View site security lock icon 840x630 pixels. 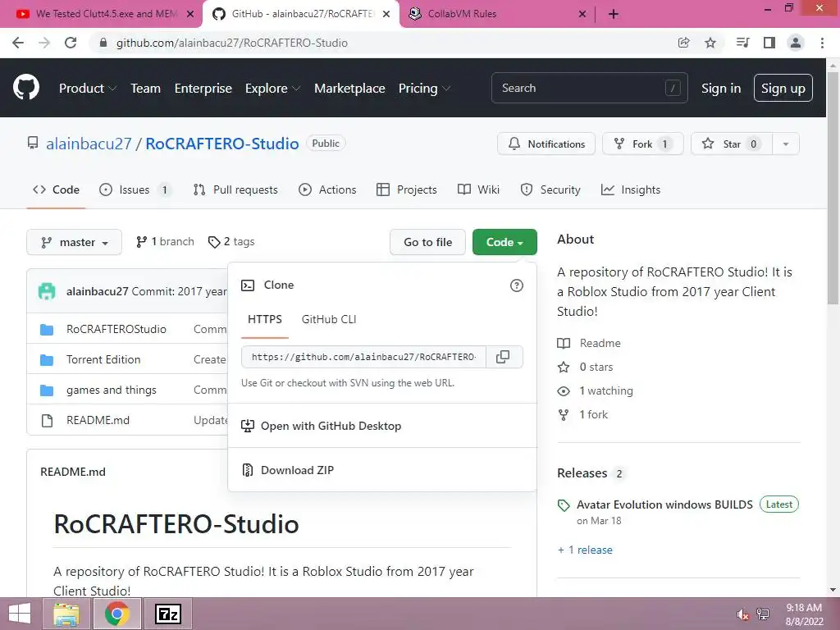pyautogui.click(x=103, y=43)
